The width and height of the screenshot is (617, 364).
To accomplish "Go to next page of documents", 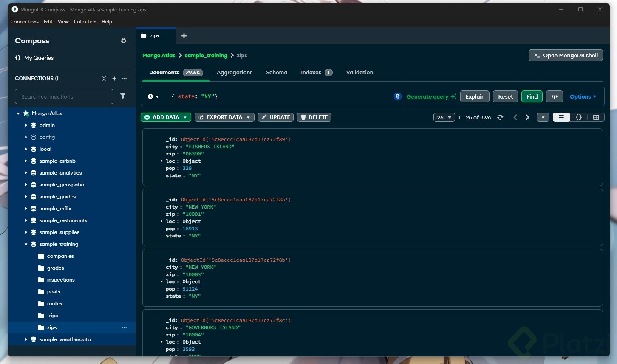I will [527, 117].
